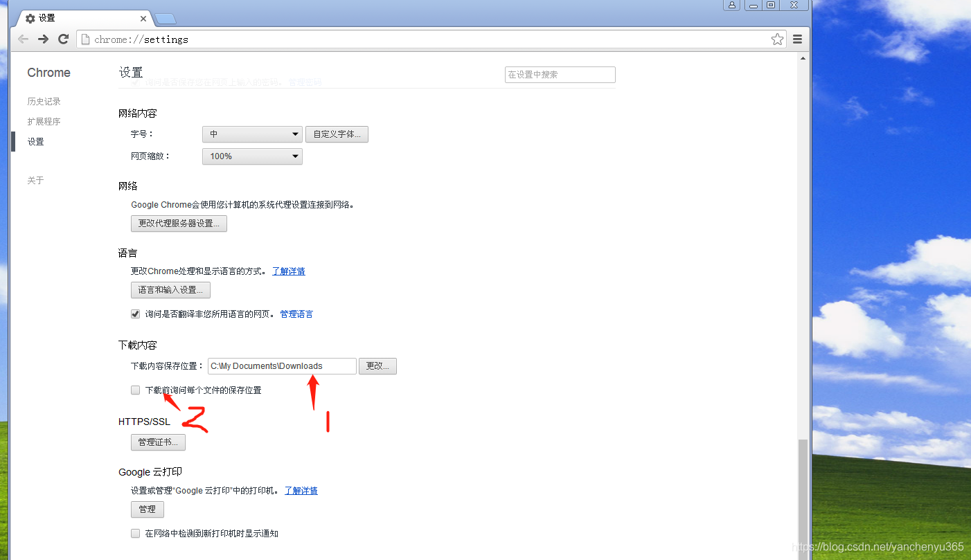971x560 pixels.
Task: Edit the download path C:\My Documents\Downloads field
Action: click(282, 366)
